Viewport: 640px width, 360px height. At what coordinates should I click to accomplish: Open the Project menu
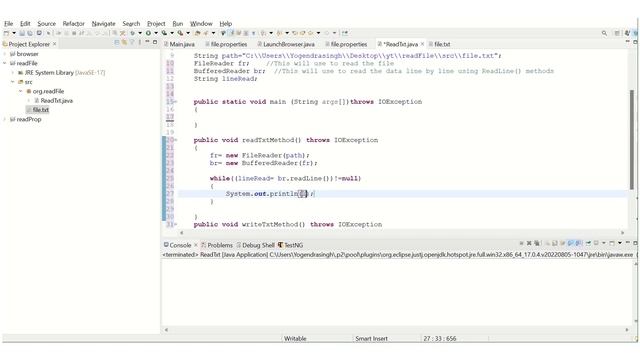[156, 24]
